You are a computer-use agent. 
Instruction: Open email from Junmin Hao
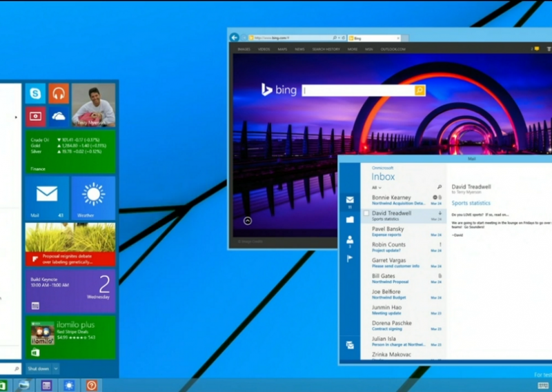click(404, 310)
